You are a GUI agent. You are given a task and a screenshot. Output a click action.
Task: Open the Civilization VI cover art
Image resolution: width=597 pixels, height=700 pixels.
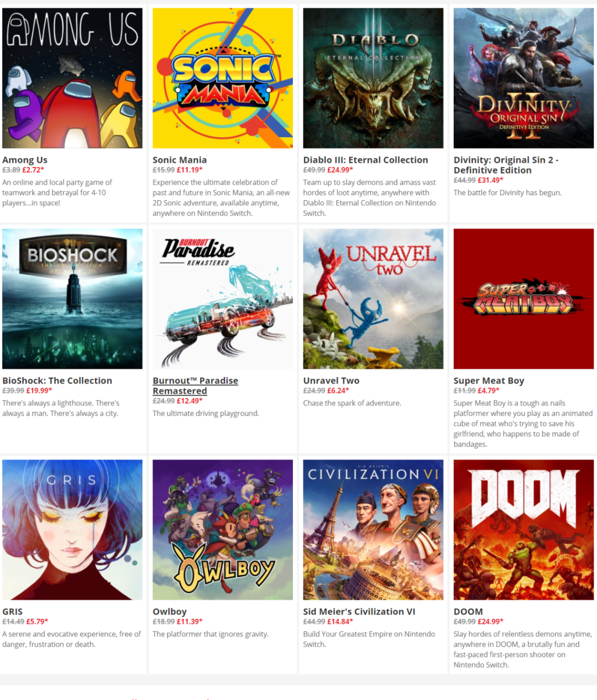(x=373, y=530)
